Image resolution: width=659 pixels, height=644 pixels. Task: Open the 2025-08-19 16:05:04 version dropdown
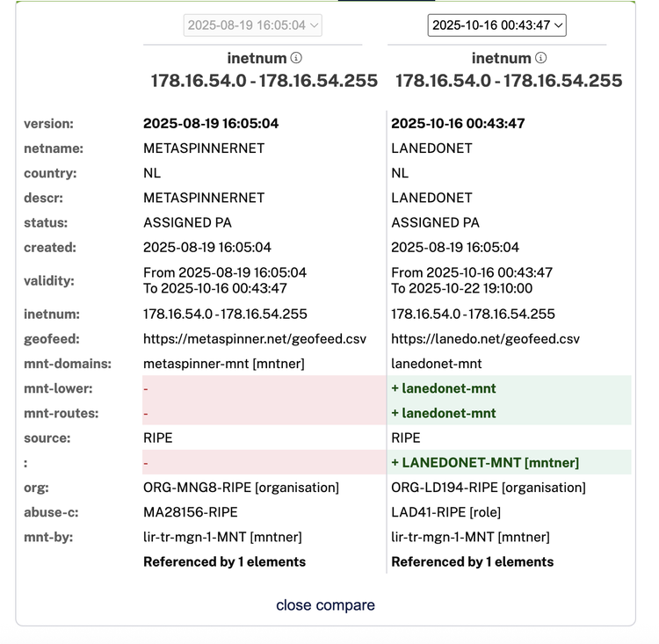coord(253,25)
